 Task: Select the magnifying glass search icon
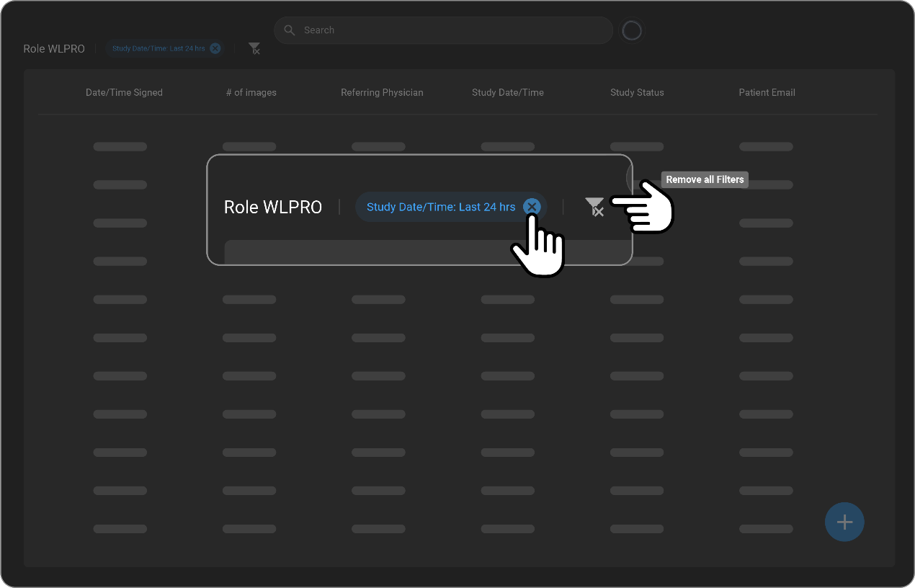[289, 30]
